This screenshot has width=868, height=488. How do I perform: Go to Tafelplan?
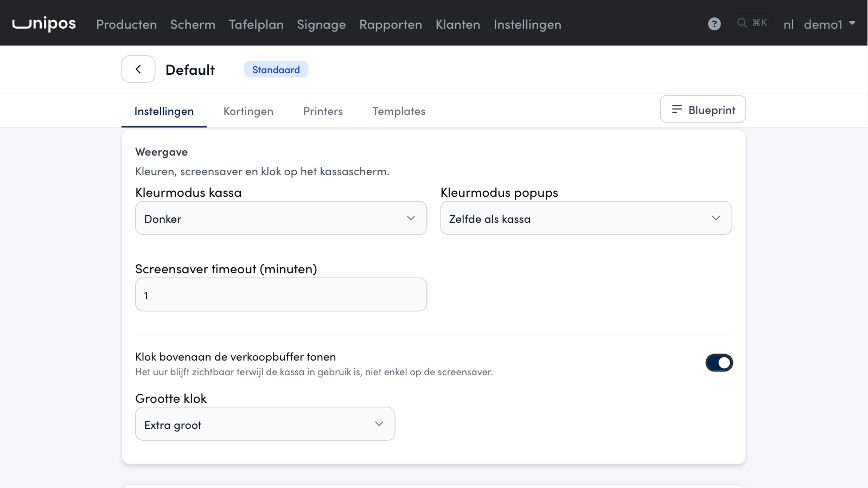(x=256, y=24)
